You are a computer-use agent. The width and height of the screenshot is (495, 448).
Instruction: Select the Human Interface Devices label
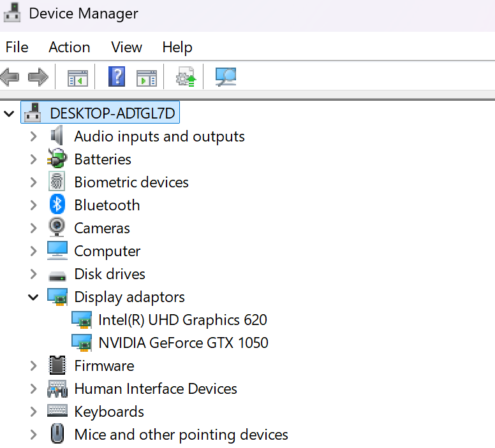click(156, 389)
